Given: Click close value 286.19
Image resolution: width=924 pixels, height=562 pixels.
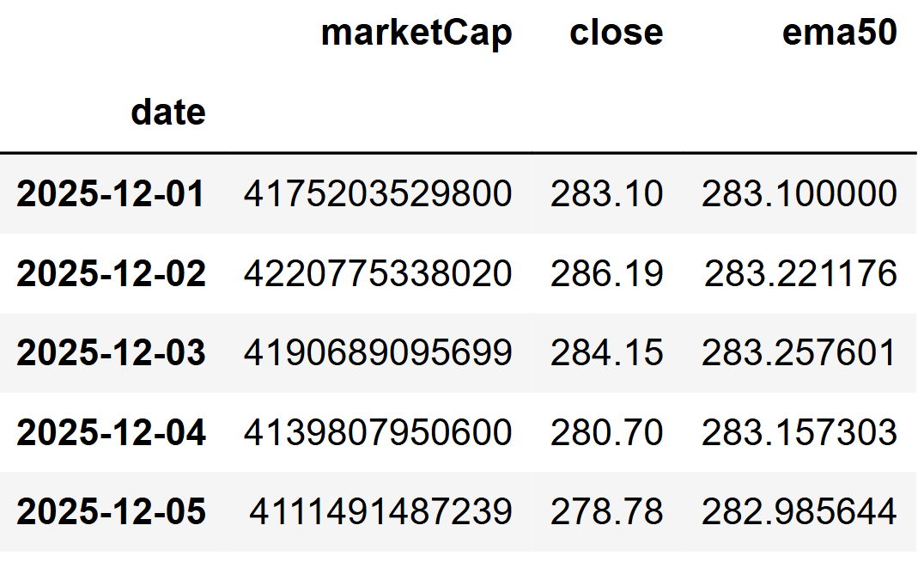Looking at the screenshot, I should (x=607, y=273).
